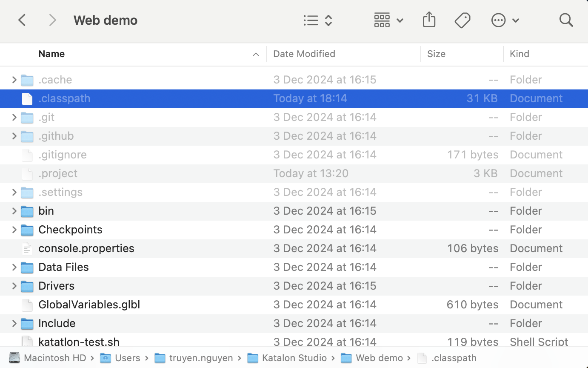Click the Back navigation arrow
The height and width of the screenshot is (368, 588).
pos(22,20)
